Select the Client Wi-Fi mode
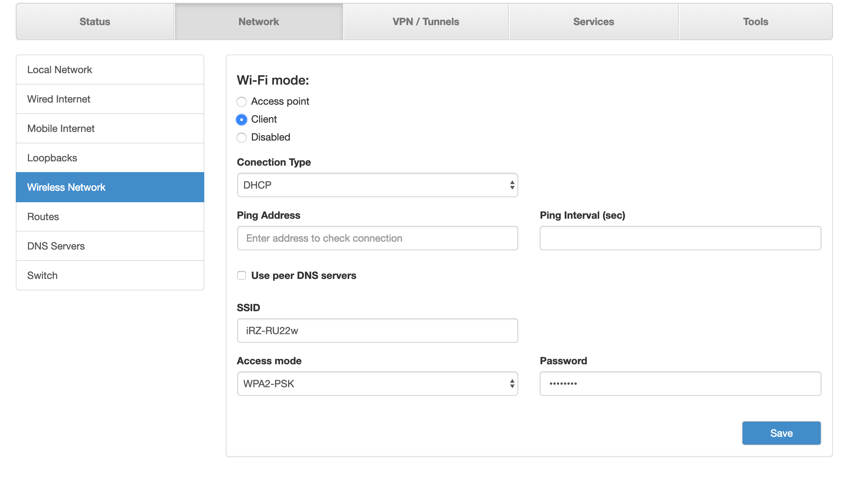 tap(242, 120)
